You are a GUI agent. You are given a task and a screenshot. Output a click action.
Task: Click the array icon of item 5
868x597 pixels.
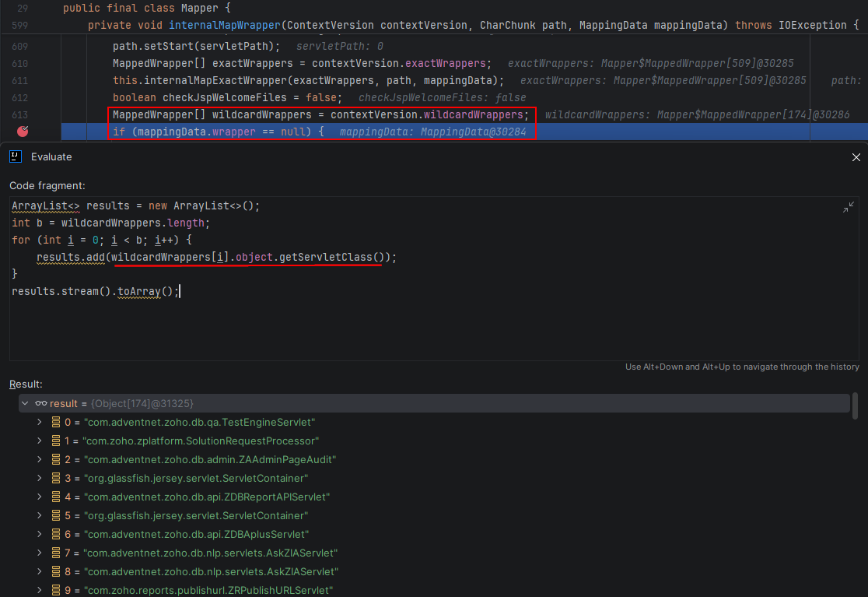[56, 515]
